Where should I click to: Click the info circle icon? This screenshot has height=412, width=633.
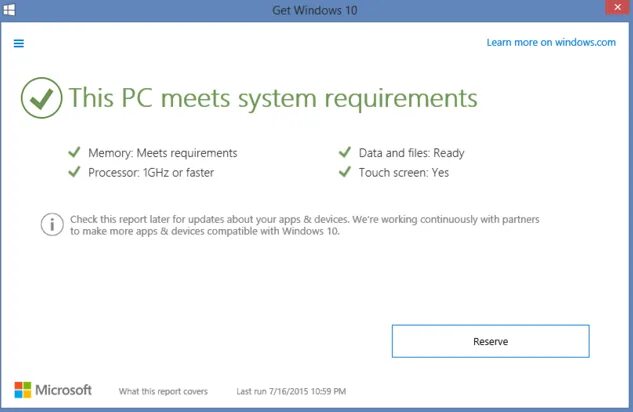click(52, 224)
